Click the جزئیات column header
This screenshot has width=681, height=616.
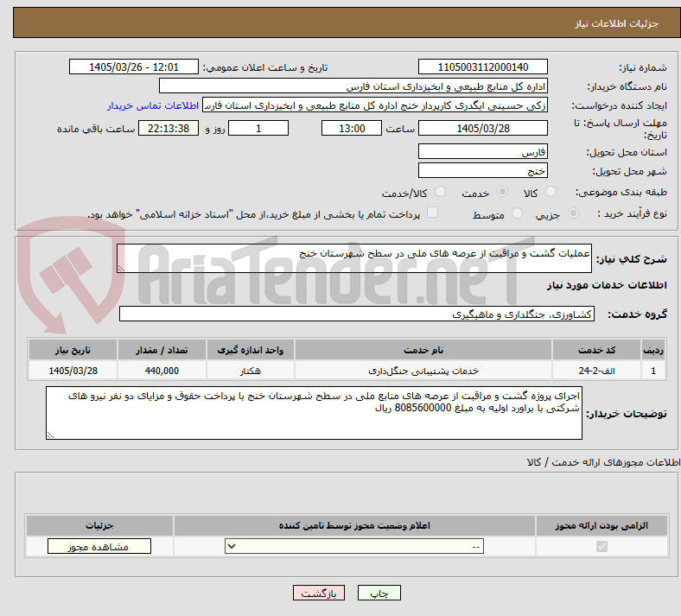(x=99, y=525)
